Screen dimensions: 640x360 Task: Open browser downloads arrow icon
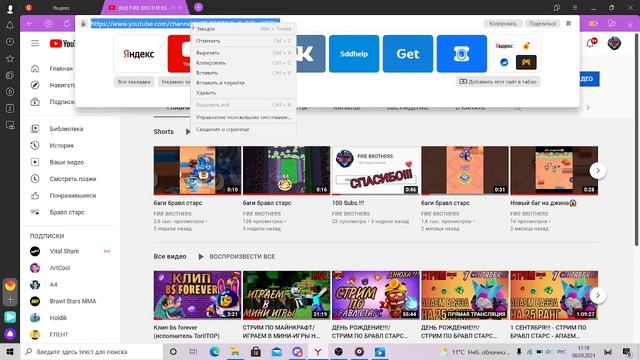coord(630,24)
